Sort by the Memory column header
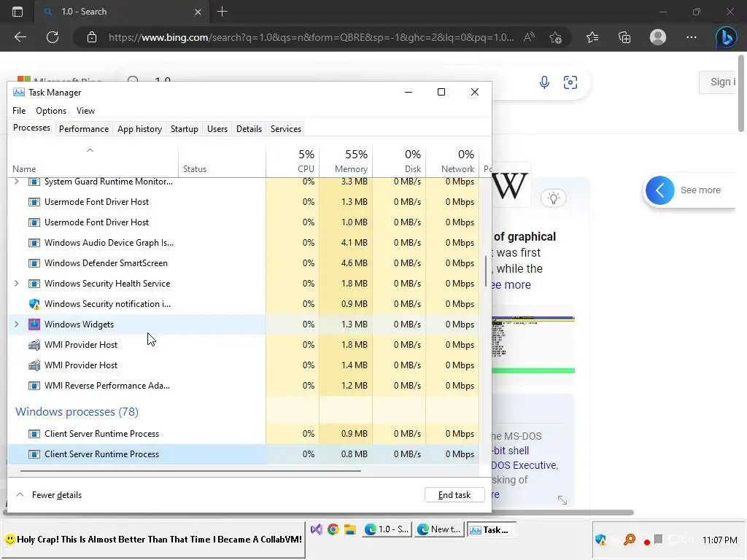Viewport: 747px width, 560px height. (x=346, y=161)
